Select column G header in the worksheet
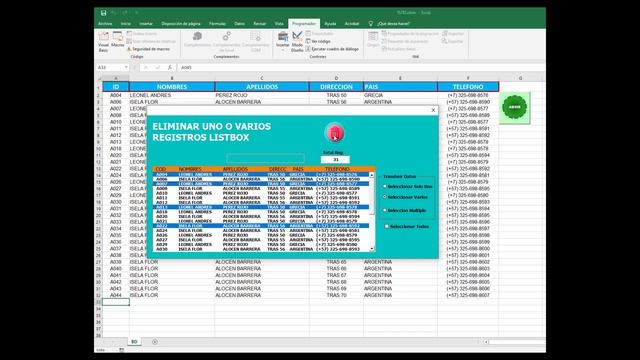The image size is (640, 360). [x=520, y=78]
